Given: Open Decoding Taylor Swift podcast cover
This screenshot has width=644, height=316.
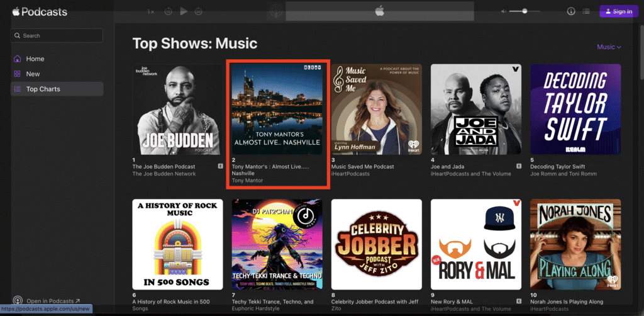Looking at the screenshot, I should click(575, 109).
